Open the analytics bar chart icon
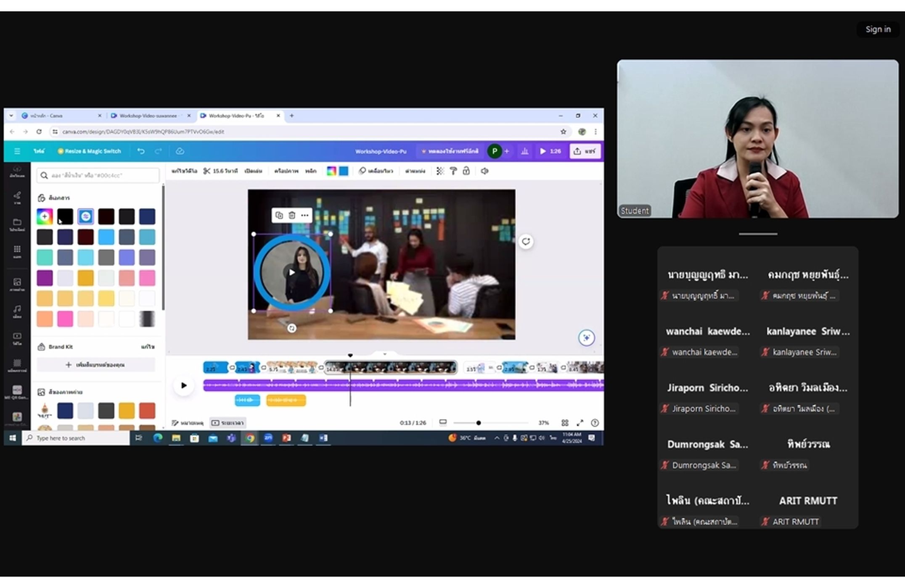This screenshot has width=905, height=588. tap(524, 151)
